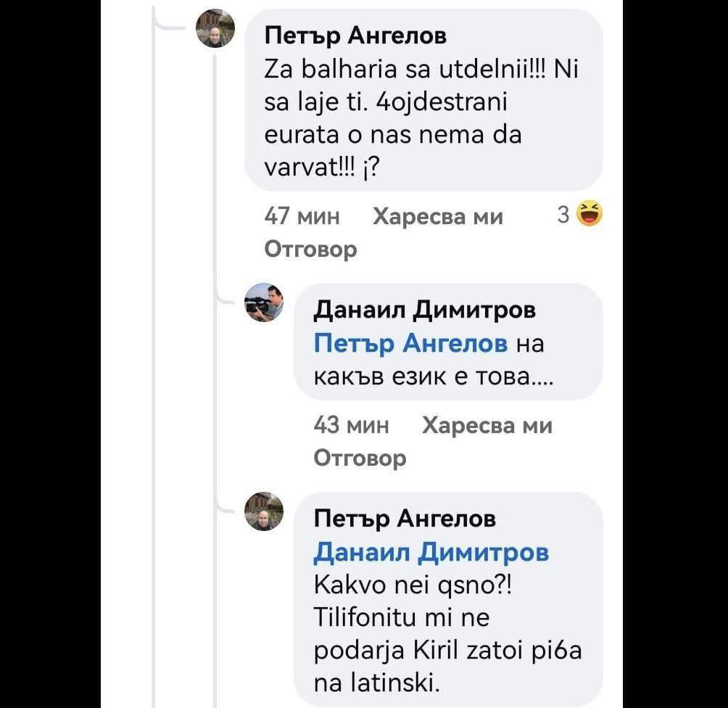Image resolution: width=728 pixels, height=708 pixels.
Task: Click the blue Петър Ангелов mention link
Action: pos(410,344)
